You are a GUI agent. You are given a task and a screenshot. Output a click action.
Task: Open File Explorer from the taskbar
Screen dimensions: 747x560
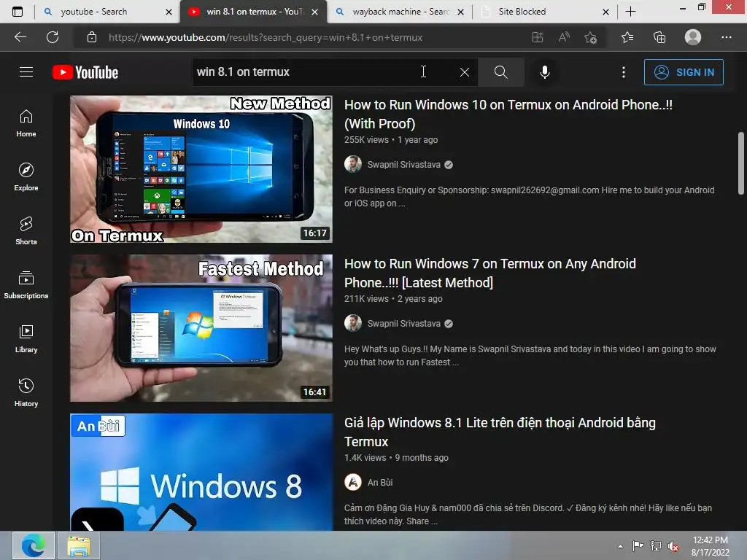pyautogui.click(x=79, y=545)
